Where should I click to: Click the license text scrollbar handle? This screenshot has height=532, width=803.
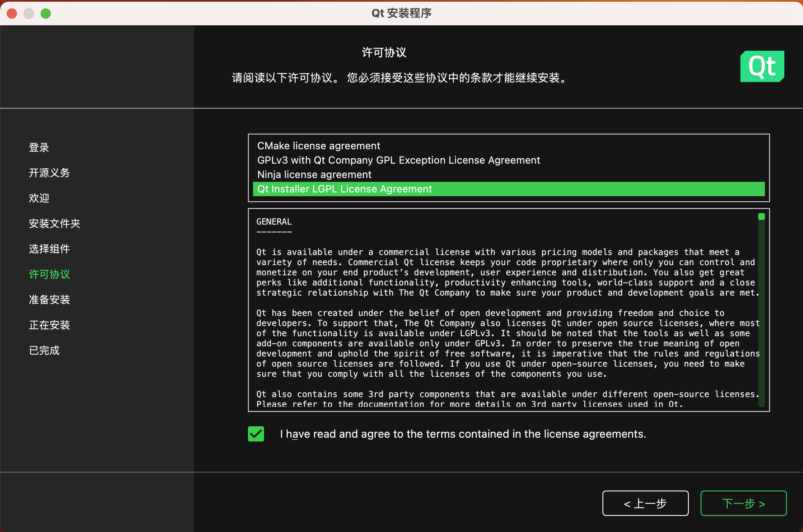coord(762,217)
